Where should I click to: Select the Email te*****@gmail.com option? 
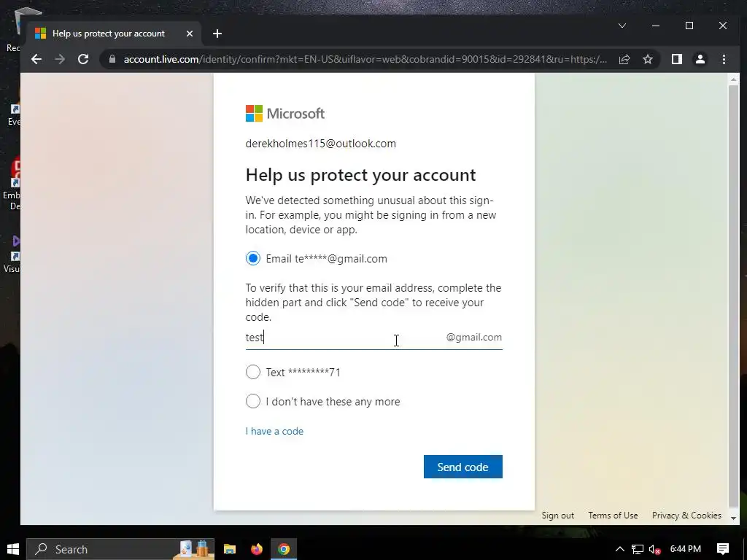click(253, 259)
